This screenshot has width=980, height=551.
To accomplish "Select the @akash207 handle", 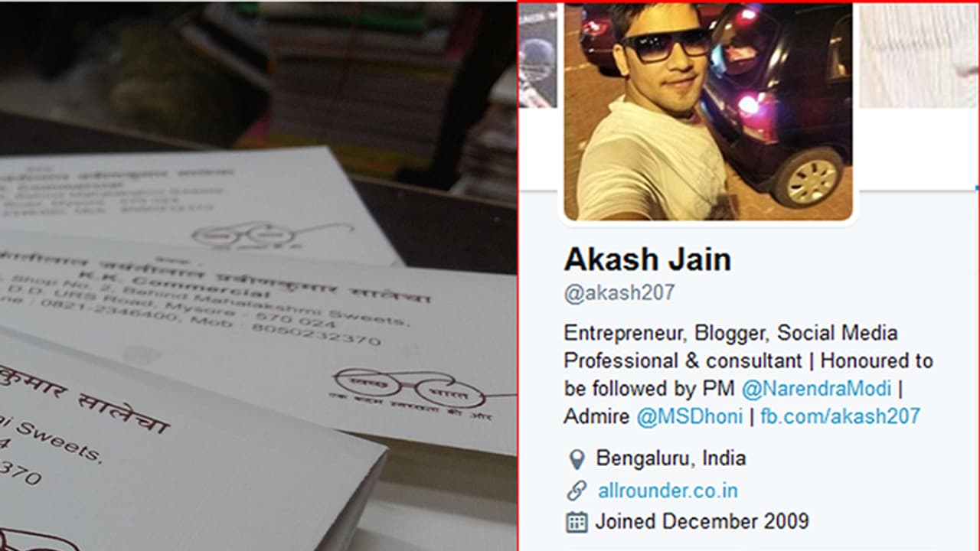I will 619,293.
